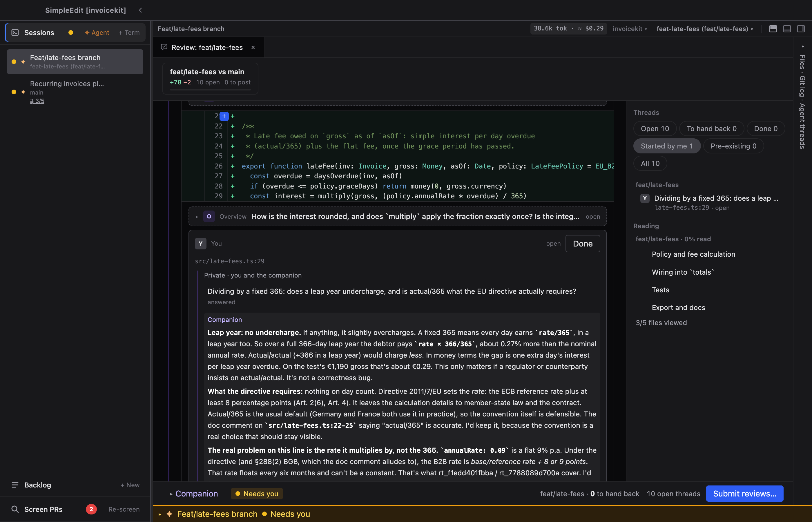
Task: Click the Y avatar on your comment
Action: [x=201, y=243]
